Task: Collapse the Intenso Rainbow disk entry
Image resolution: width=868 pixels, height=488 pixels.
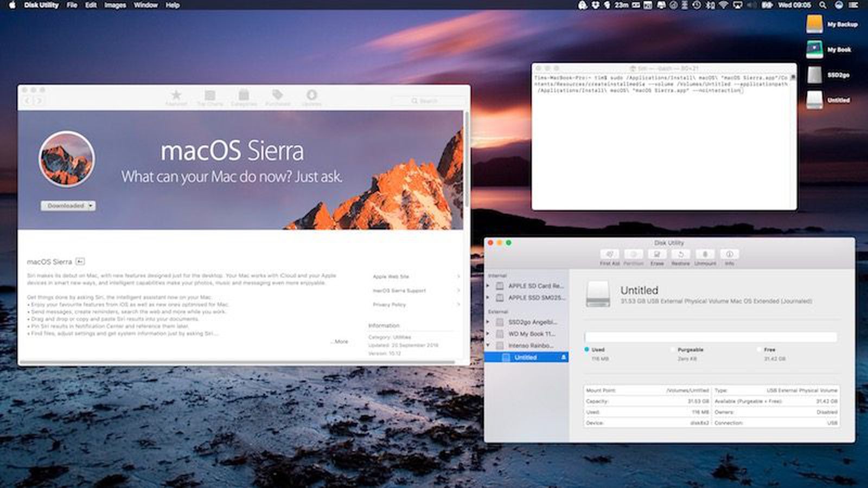Action: click(488, 345)
